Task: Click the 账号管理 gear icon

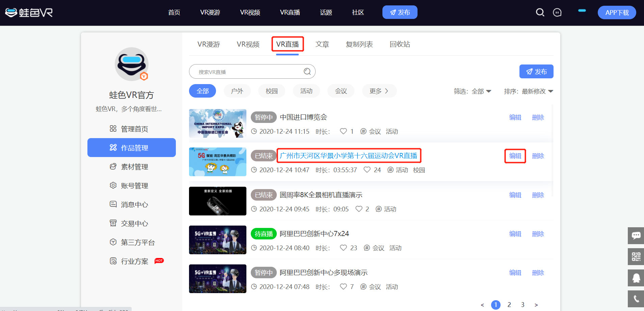Action: (x=113, y=185)
